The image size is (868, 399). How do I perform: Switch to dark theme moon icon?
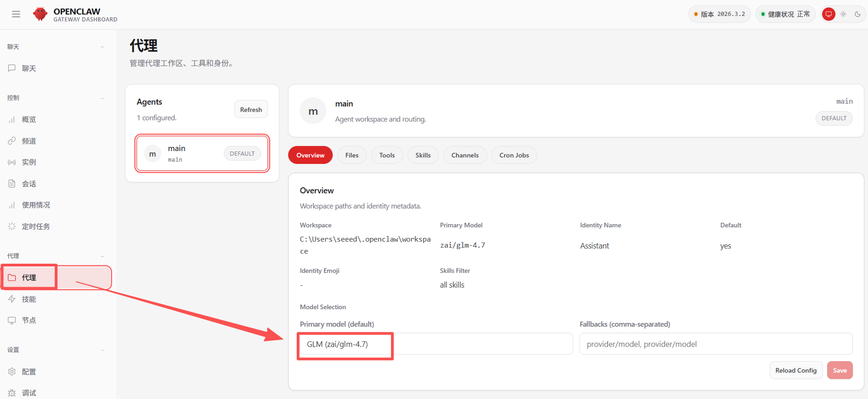point(857,14)
